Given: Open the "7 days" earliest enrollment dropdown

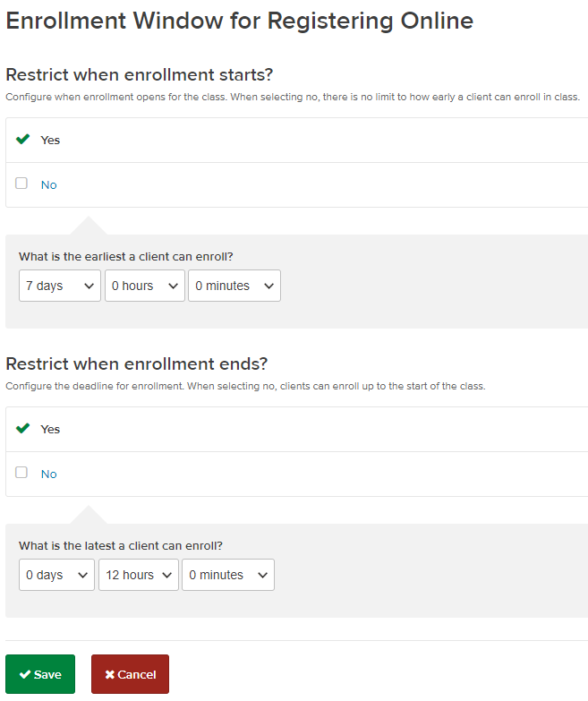Looking at the screenshot, I should (60, 286).
